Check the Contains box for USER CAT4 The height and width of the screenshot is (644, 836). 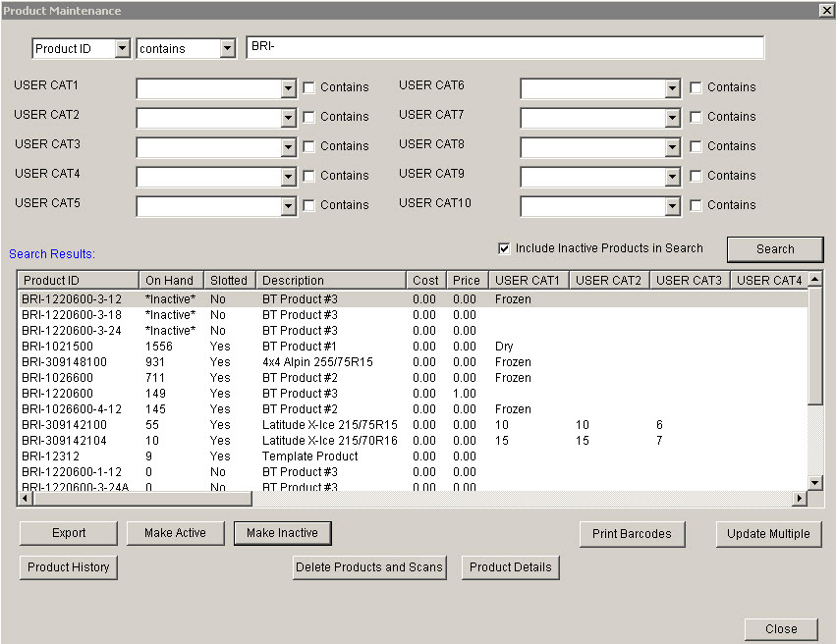click(308, 176)
